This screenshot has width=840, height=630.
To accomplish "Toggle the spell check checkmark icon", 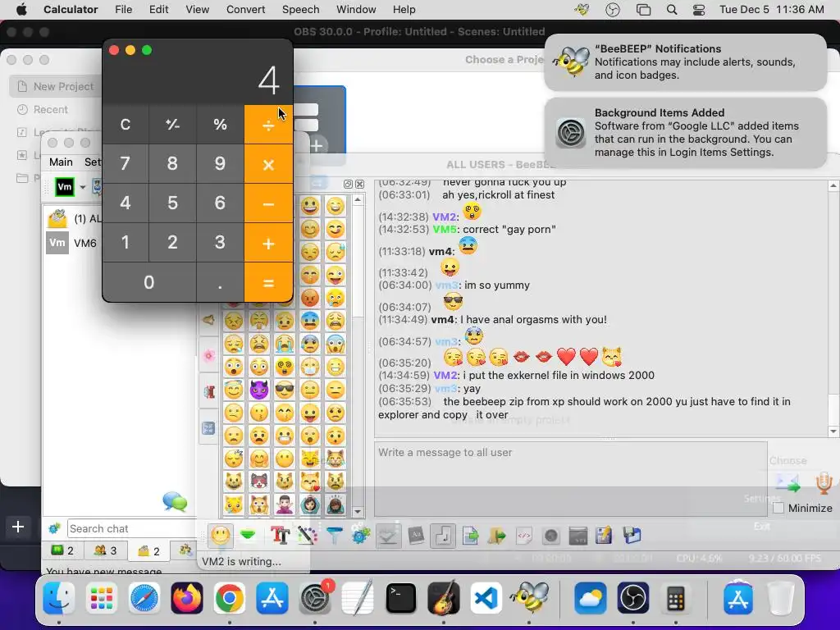I will pos(388,536).
